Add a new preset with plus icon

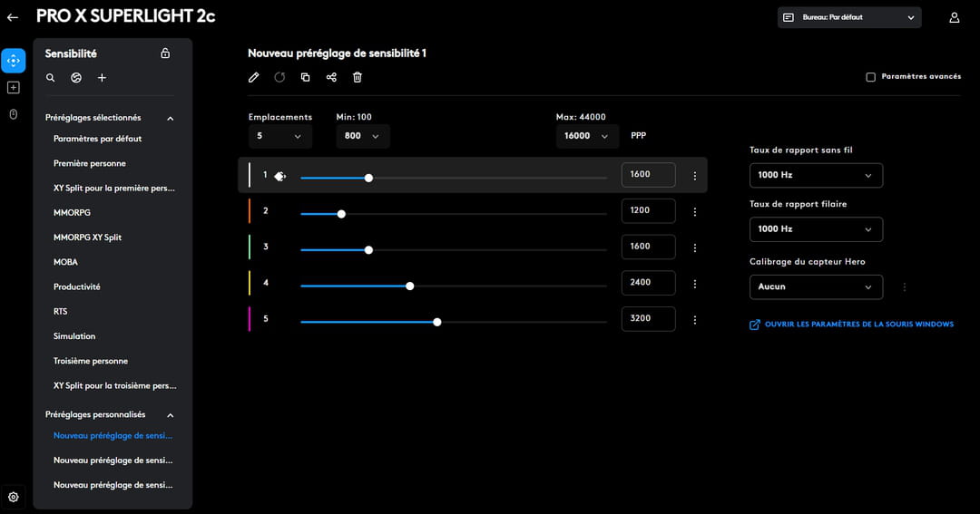tap(102, 78)
